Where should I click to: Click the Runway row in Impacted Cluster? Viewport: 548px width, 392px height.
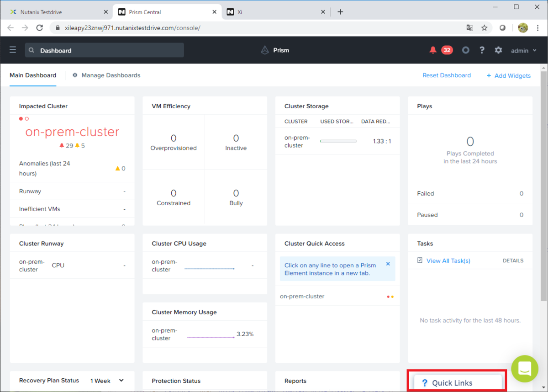[72, 191]
